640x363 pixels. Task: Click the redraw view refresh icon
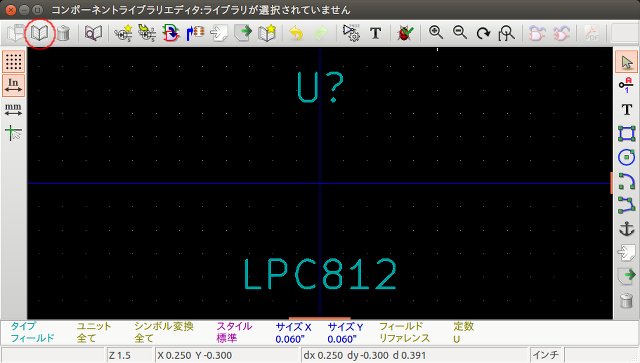[483, 33]
